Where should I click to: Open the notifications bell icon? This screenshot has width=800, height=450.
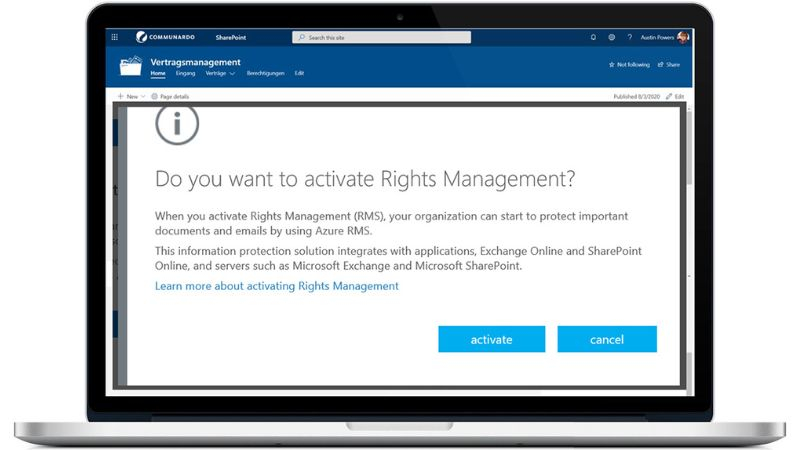[593, 37]
